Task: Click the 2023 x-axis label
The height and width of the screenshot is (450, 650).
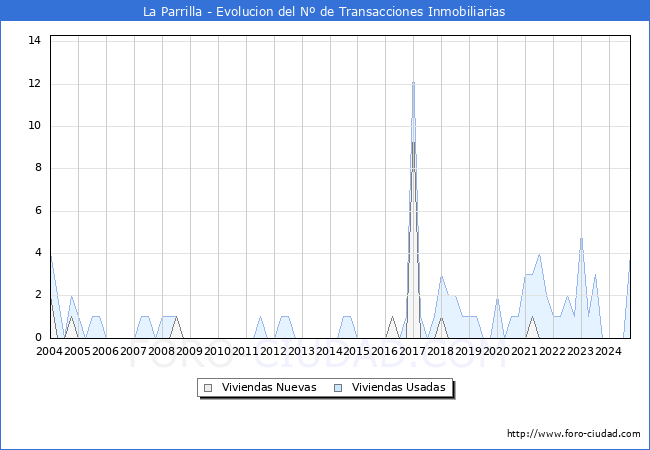Action: pyautogui.click(x=580, y=351)
